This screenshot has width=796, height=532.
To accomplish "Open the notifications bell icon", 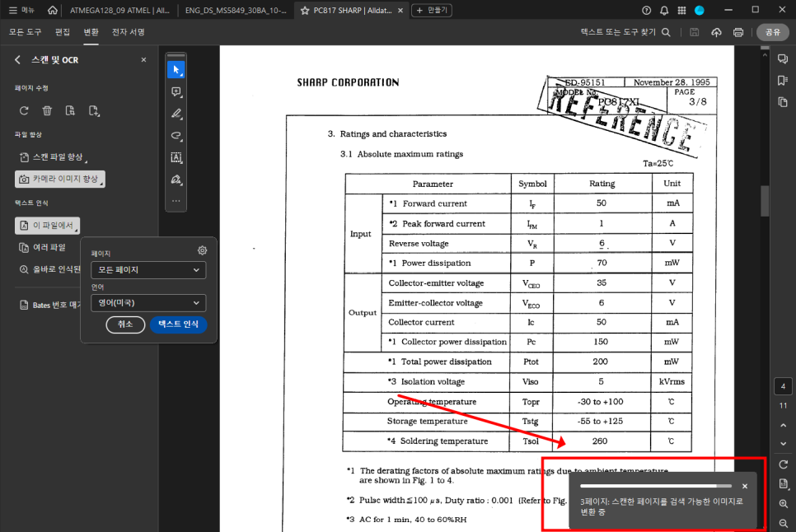I will 664,10.
